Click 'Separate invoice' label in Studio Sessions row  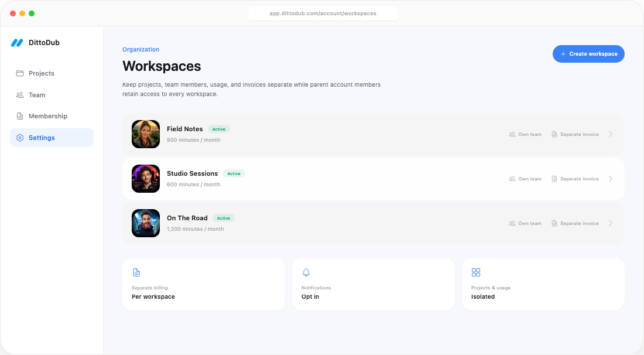580,179
